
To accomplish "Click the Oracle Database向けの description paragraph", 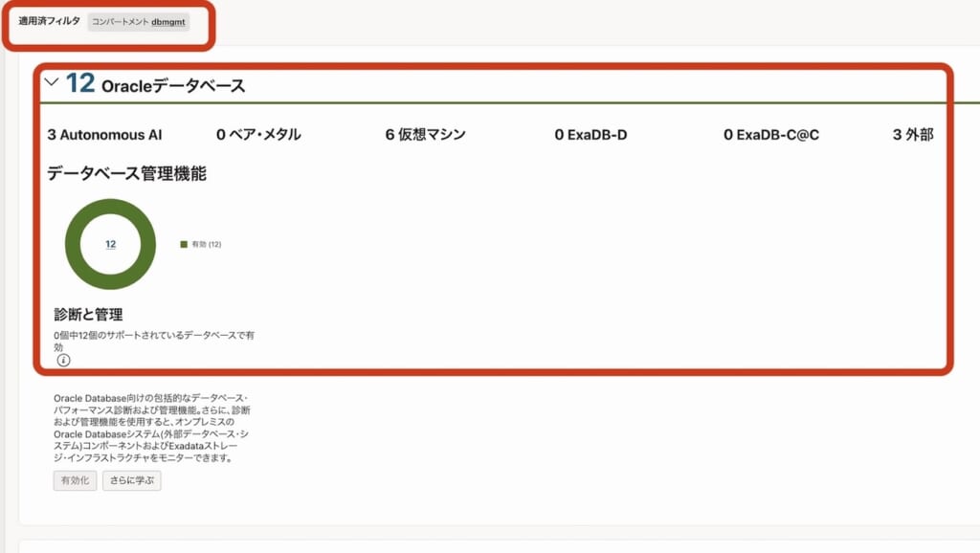I will click(x=152, y=428).
